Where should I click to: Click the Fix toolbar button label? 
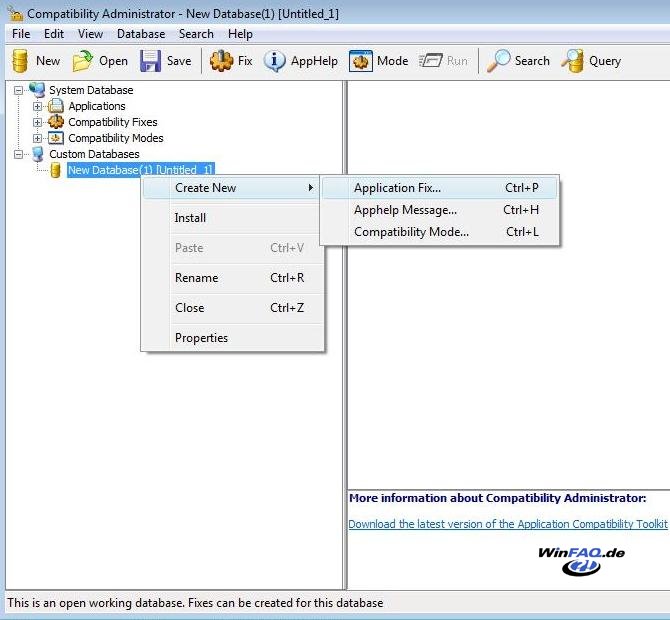245,61
